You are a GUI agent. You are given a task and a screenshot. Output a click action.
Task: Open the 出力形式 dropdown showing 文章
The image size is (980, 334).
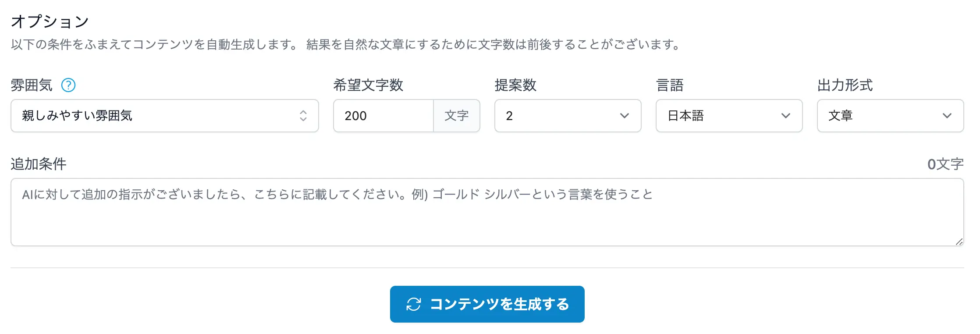[x=883, y=116]
